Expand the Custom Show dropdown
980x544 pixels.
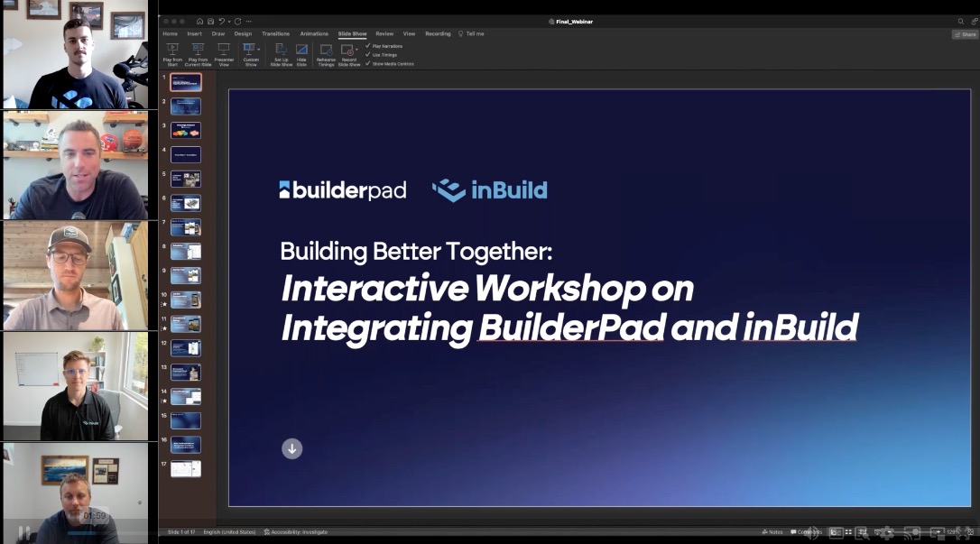[x=258, y=50]
